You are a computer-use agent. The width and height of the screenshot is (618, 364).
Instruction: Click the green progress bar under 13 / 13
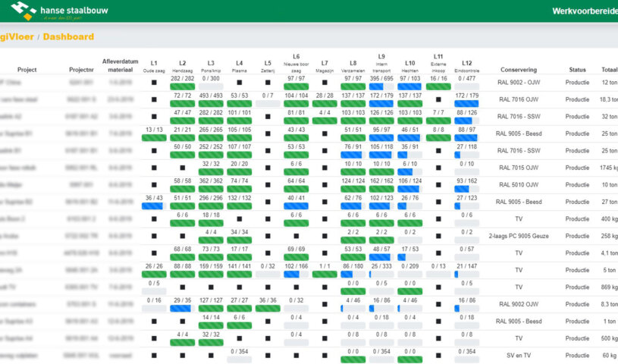coord(154,137)
